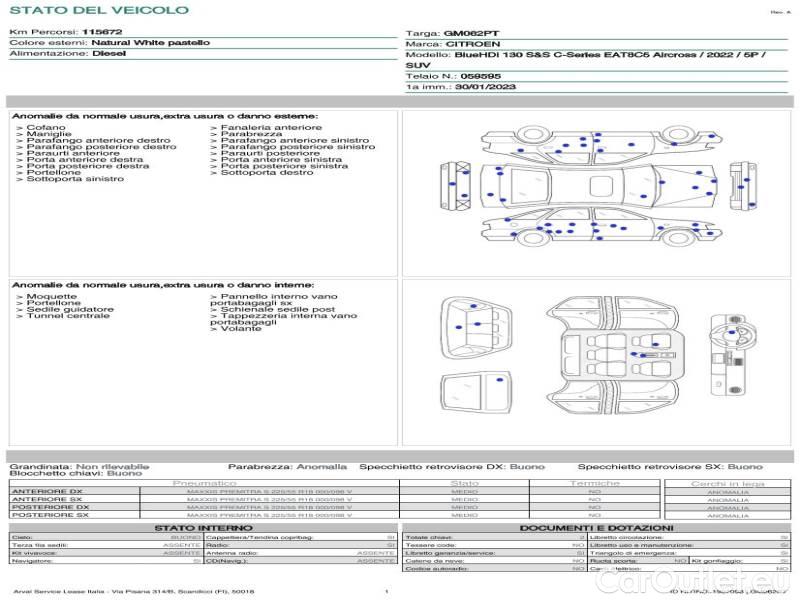This screenshot has width=800, height=600.
Task: Select 'Tappezzeria interna vano portabagagli' entry
Action: click(x=284, y=319)
